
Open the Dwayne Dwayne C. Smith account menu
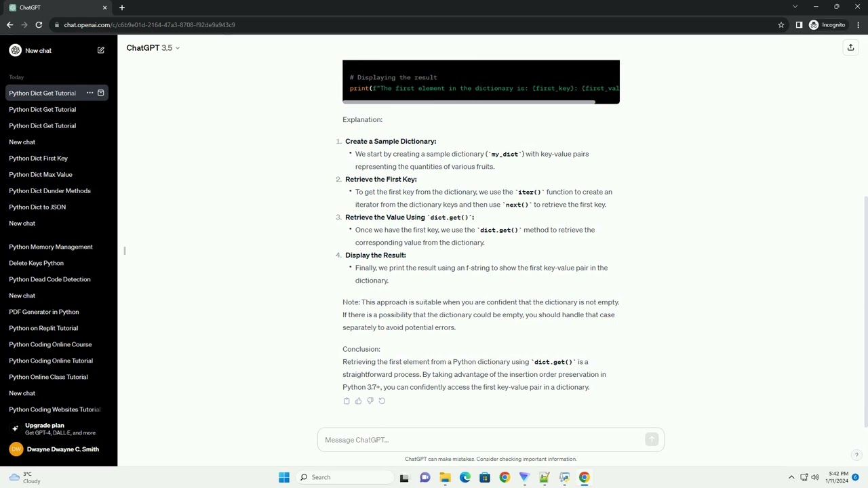[54, 449]
